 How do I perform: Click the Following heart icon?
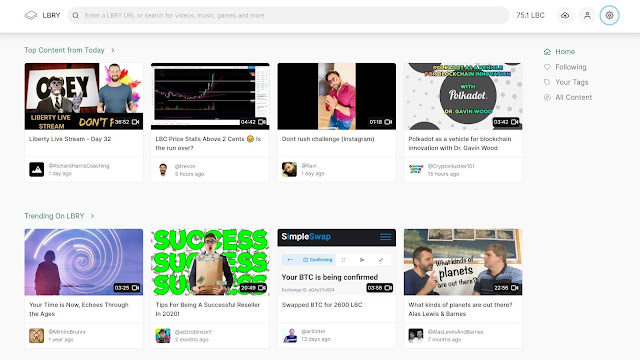click(547, 67)
